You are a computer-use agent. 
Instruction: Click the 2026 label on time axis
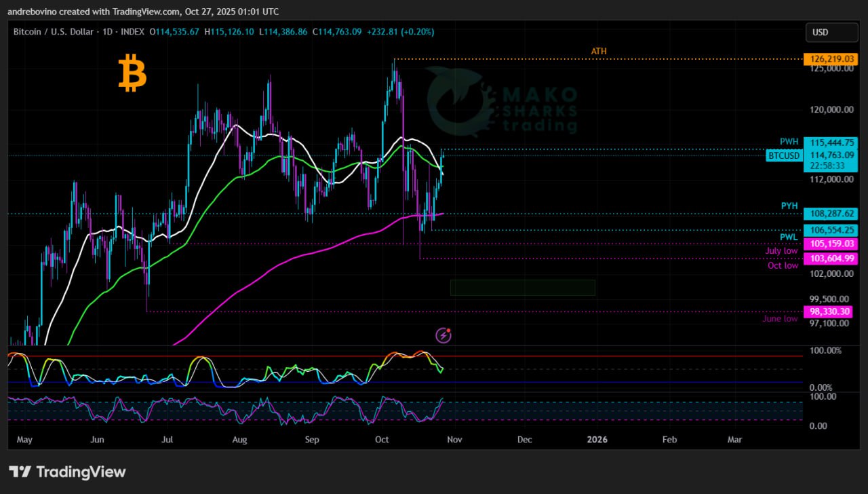pos(597,440)
